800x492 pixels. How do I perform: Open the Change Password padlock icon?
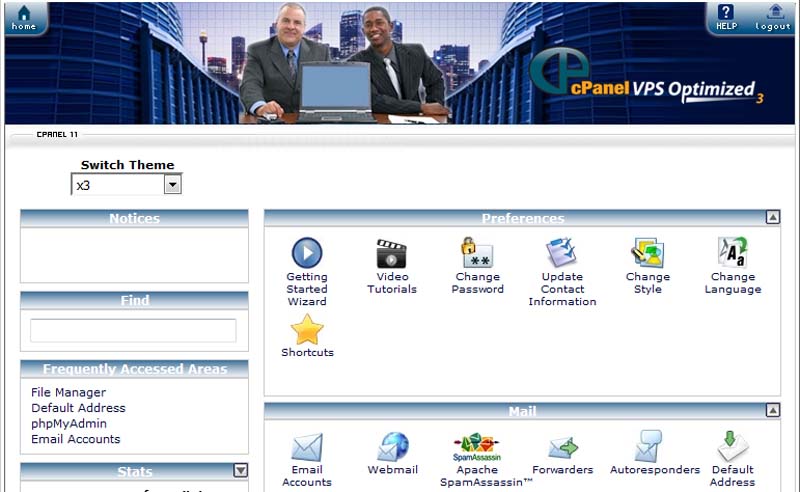pos(477,253)
